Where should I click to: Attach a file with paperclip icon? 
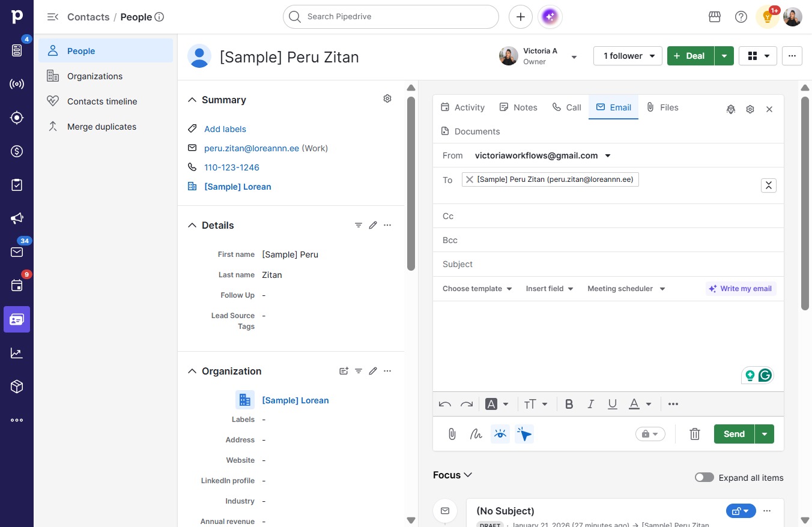[x=452, y=434]
